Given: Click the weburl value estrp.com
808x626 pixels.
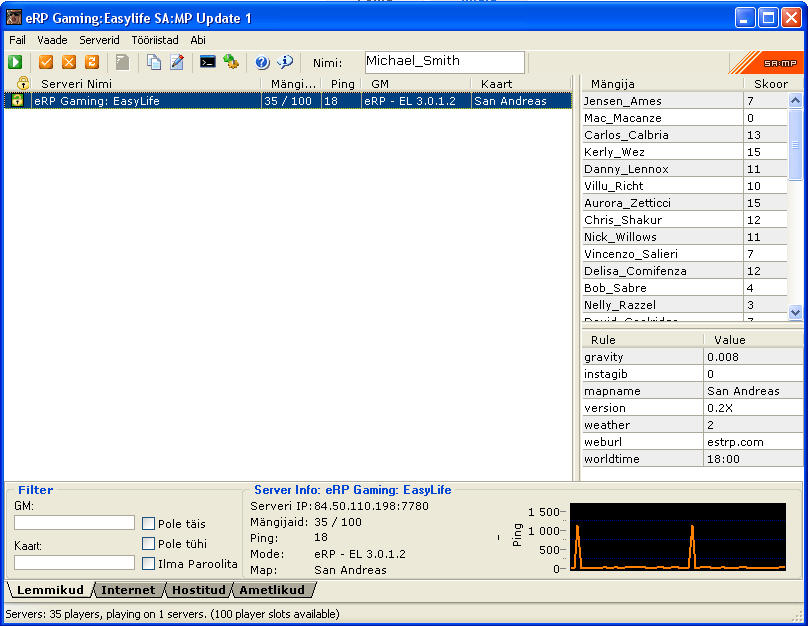Looking at the screenshot, I should pos(735,442).
